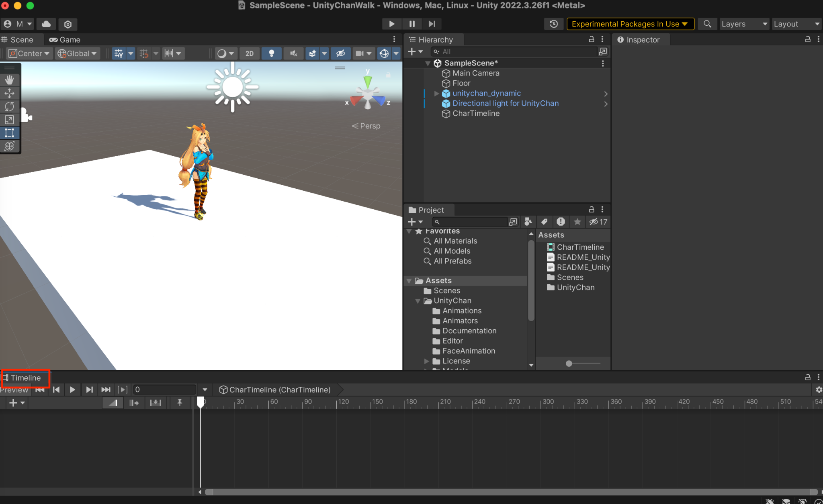The image size is (823, 504).
Task: Open the Layers dropdown
Action: tap(744, 24)
